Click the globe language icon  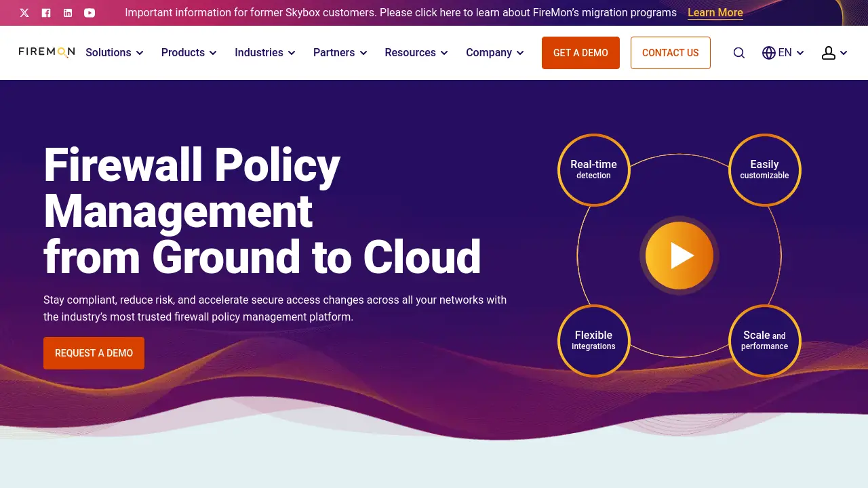(769, 52)
